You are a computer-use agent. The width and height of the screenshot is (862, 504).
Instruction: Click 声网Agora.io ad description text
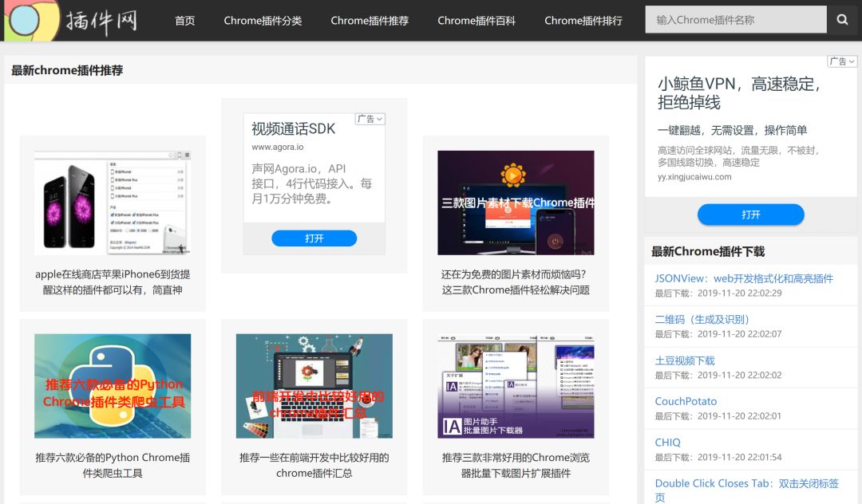click(x=312, y=183)
